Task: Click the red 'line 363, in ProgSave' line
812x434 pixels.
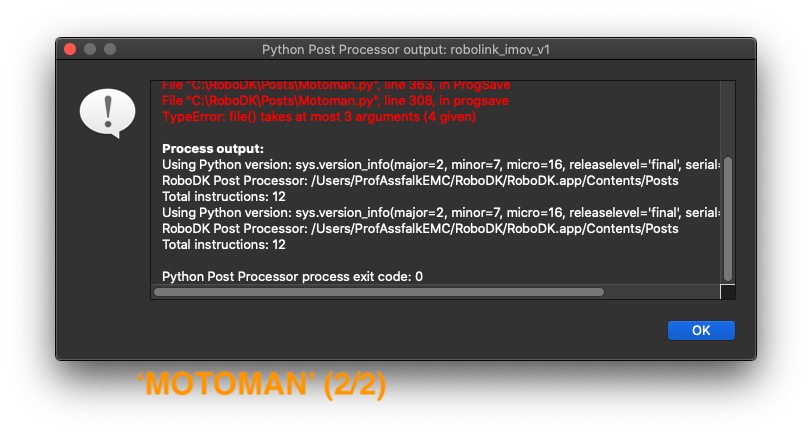Action: (x=335, y=87)
